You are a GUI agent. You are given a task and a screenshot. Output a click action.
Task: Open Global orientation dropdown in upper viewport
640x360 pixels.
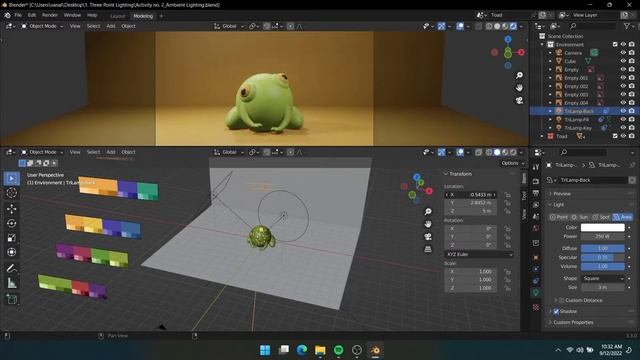[x=229, y=26]
